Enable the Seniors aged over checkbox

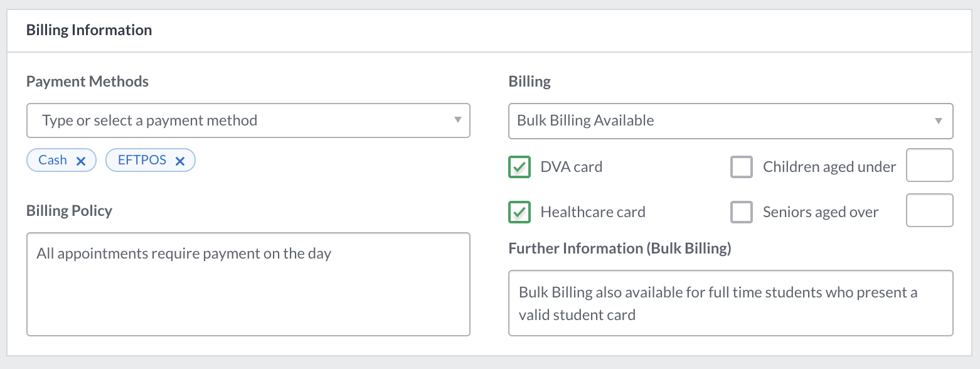[x=742, y=212]
